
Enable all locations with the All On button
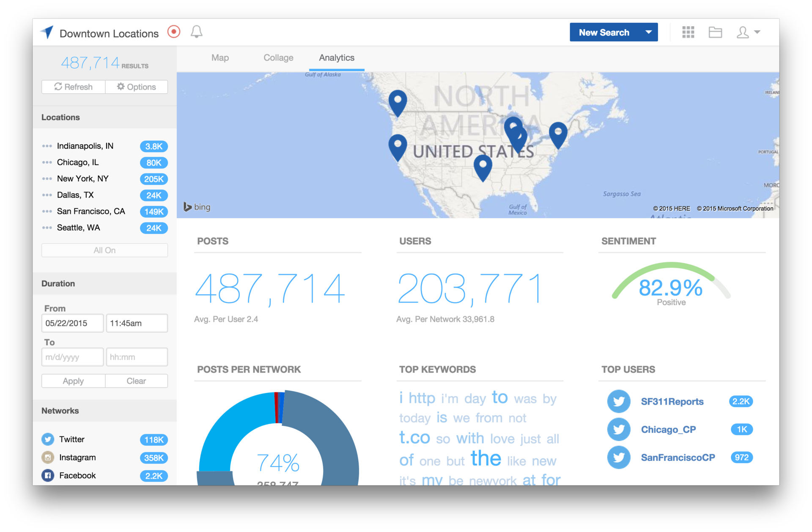click(104, 250)
